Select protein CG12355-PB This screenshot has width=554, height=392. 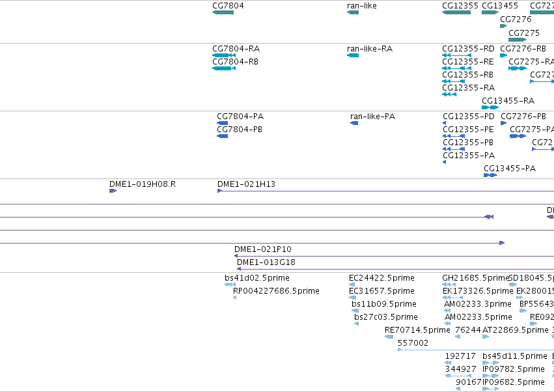tap(468, 143)
